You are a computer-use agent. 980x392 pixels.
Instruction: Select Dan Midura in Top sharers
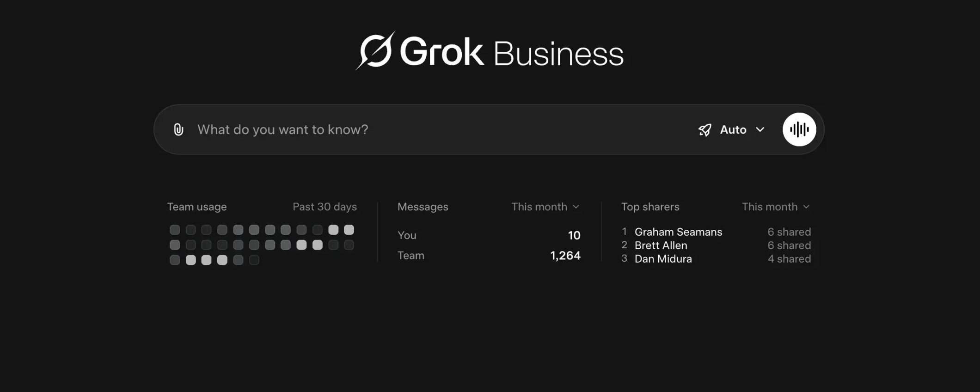(663, 259)
